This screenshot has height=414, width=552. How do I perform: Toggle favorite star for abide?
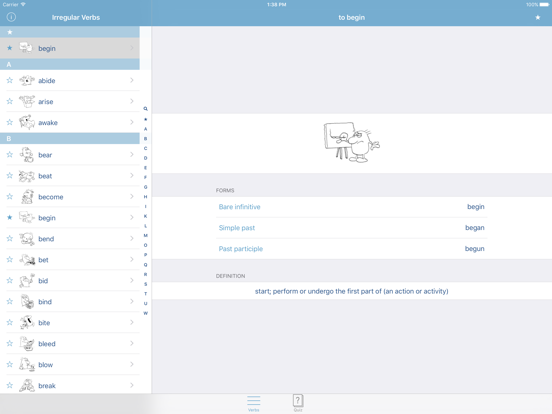10,80
